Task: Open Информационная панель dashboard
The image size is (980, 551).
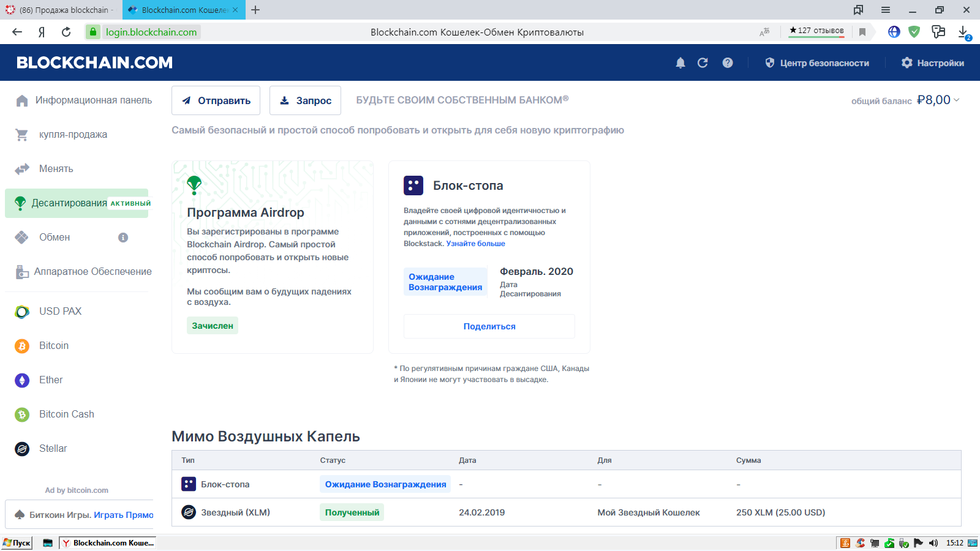Action: [84, 100]
